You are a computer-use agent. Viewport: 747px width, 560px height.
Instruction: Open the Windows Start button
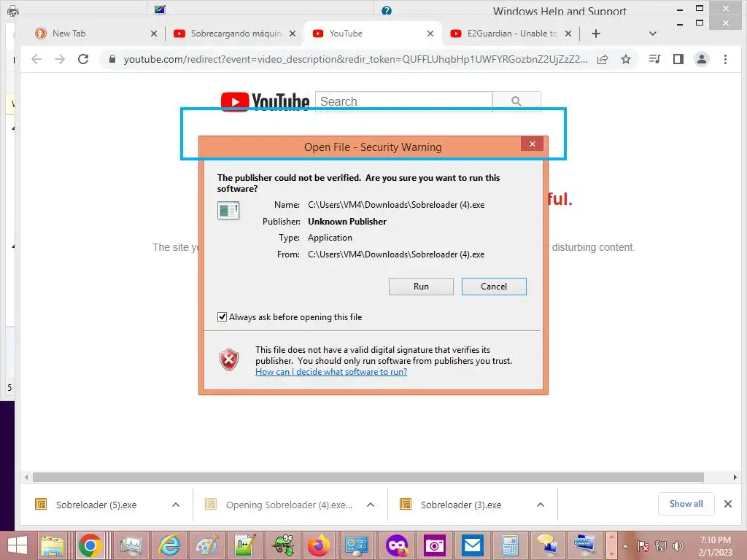18,545
